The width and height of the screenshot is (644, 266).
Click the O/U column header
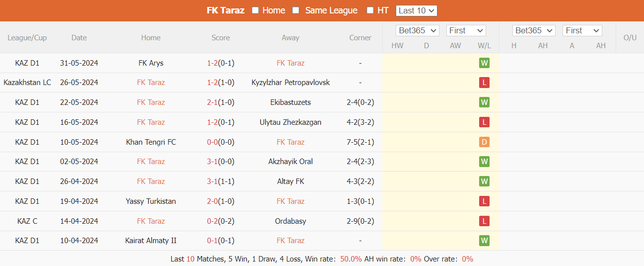point(630,38)
